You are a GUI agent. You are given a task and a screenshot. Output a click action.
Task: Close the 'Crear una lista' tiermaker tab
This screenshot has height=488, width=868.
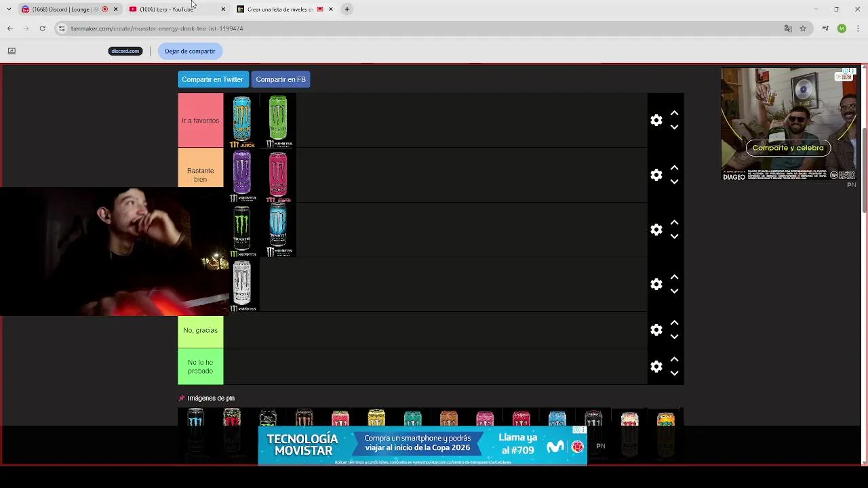330,9
